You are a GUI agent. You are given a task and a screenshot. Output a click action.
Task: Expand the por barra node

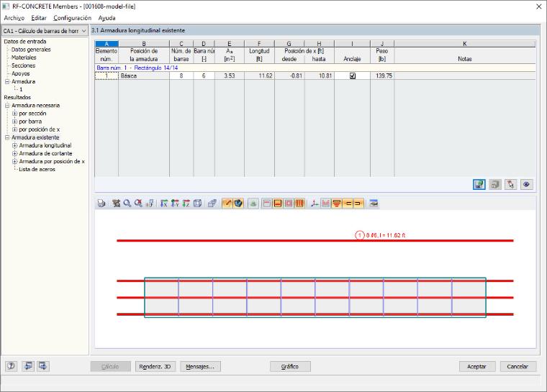click(14, 122)
